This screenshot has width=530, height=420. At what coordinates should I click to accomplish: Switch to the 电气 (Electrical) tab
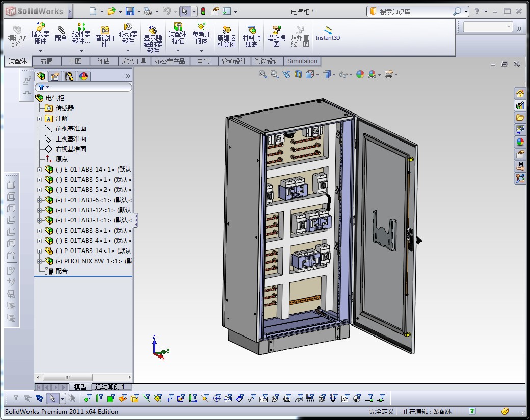click(203, 61)
